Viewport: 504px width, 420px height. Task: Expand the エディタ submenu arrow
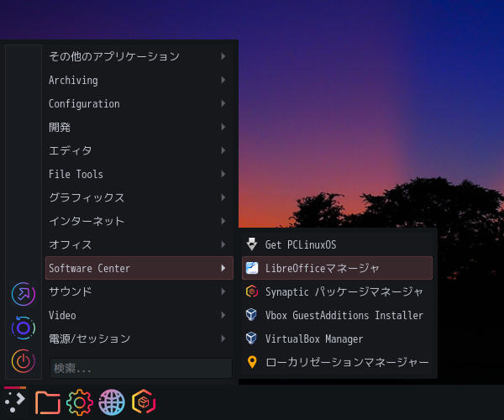point(223,150)
